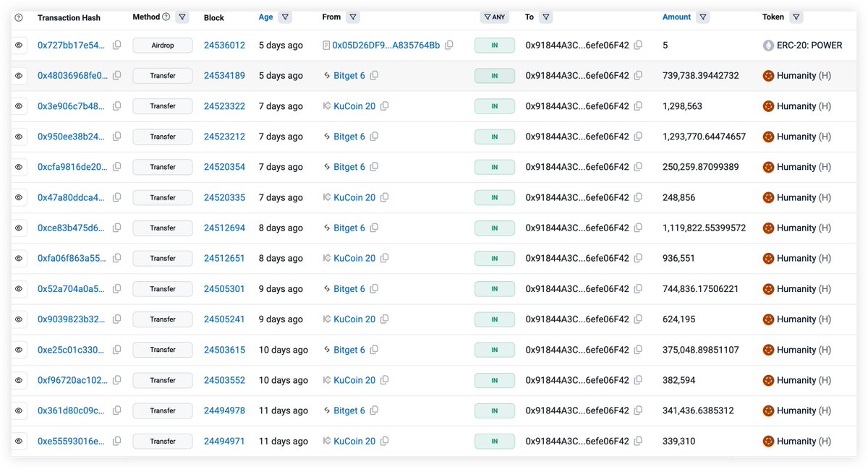This screenshot has width=868, height=469.
Task: Copy Bitget 6 address in block 24523212 row
Action: pyautogui.click(x=374, y=137)
